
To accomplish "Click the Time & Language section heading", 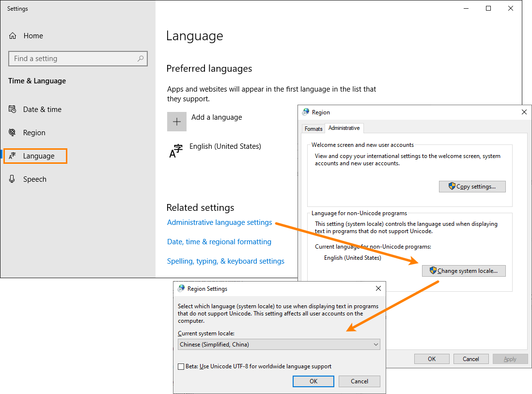I will [37, 81].
